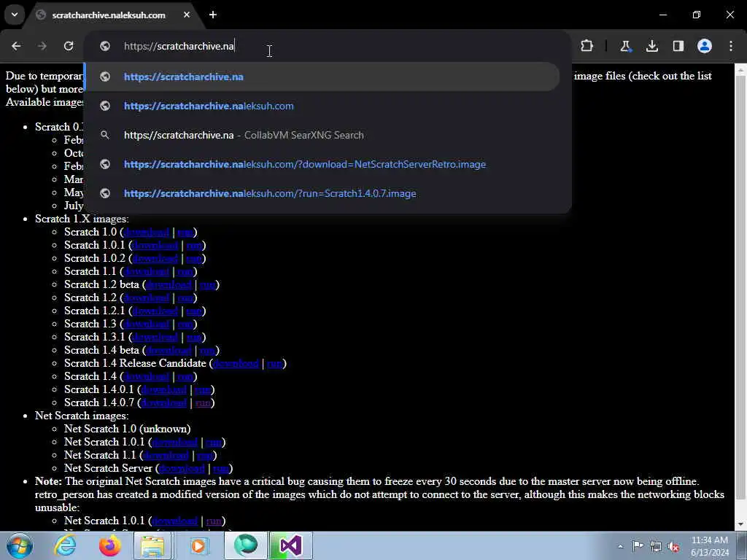Download Scratch 1.0 image
This screenshot has width=747, height=560.
[x=146, y=233]
